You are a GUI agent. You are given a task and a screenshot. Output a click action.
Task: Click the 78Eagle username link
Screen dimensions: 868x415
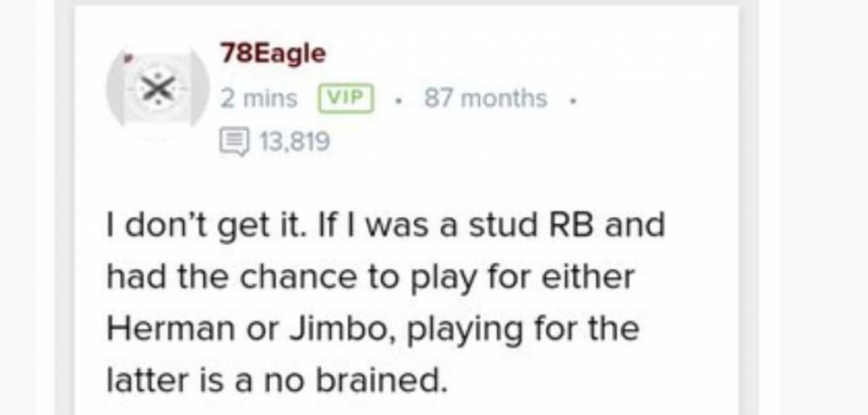[x=273, y=53]
